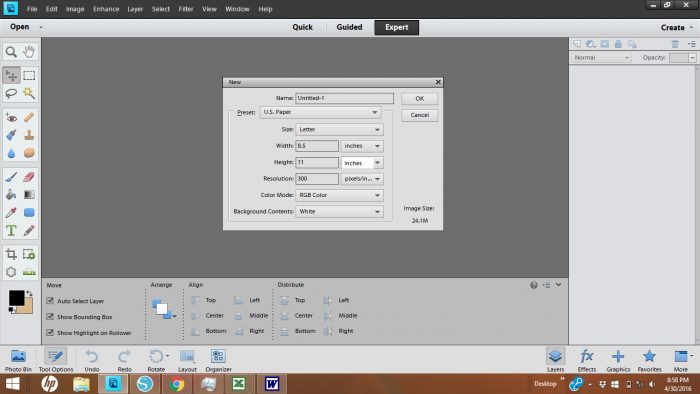Select the Brush tool
Image resolution: width=700 pixels, height=394 pixels.
click(11, 177)
